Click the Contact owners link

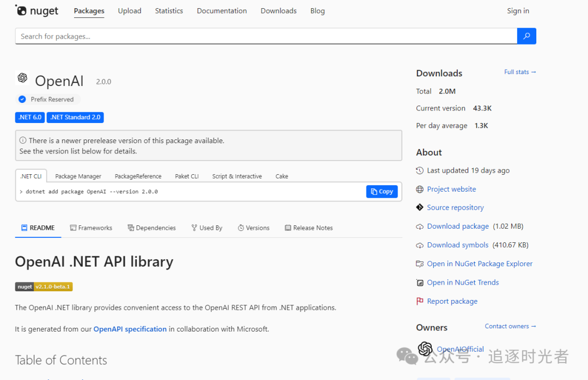[510, 326]
